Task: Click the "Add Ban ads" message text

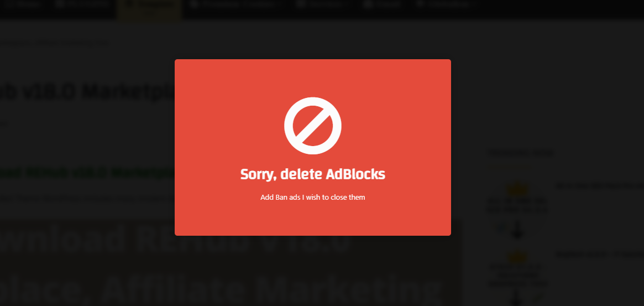Action: (312, 198)
